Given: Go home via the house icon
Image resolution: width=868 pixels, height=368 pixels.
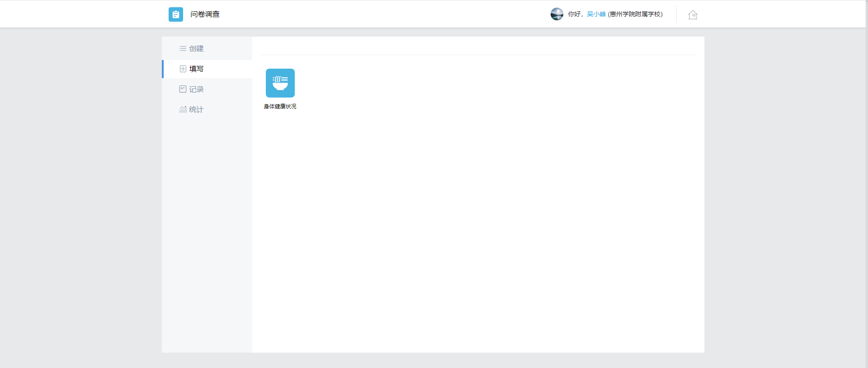Looking at the screenshot, I should click(693, 15).
